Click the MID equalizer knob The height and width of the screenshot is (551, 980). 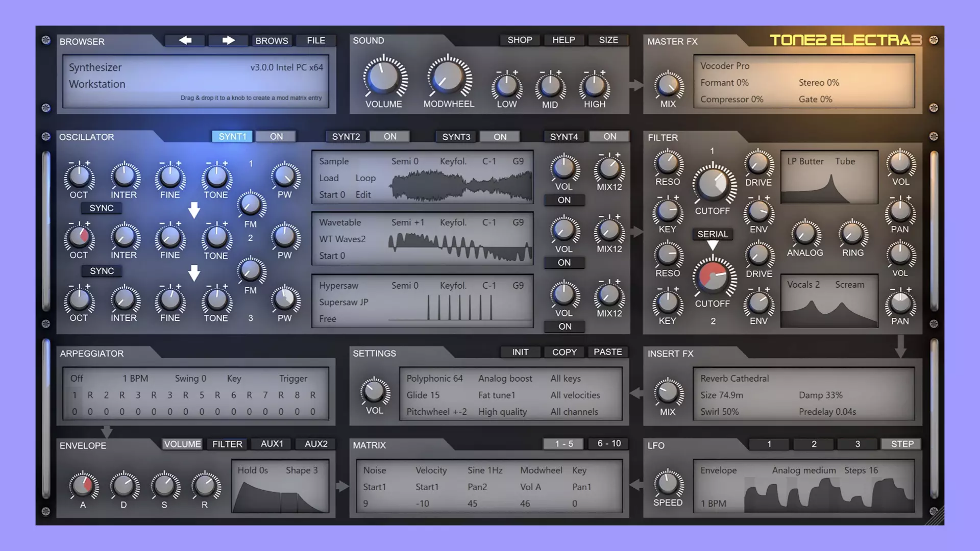click(x=550, y=86)
